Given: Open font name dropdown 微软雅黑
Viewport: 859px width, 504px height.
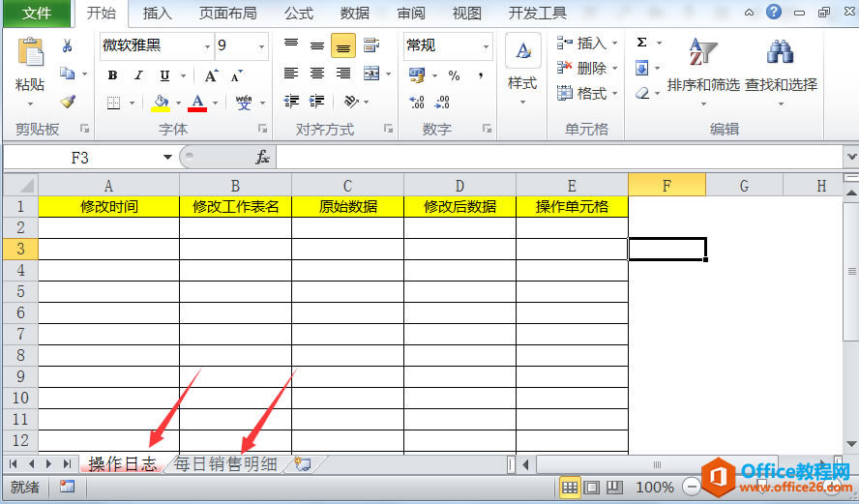Looking at the screenshot, I should pos(207,46).
